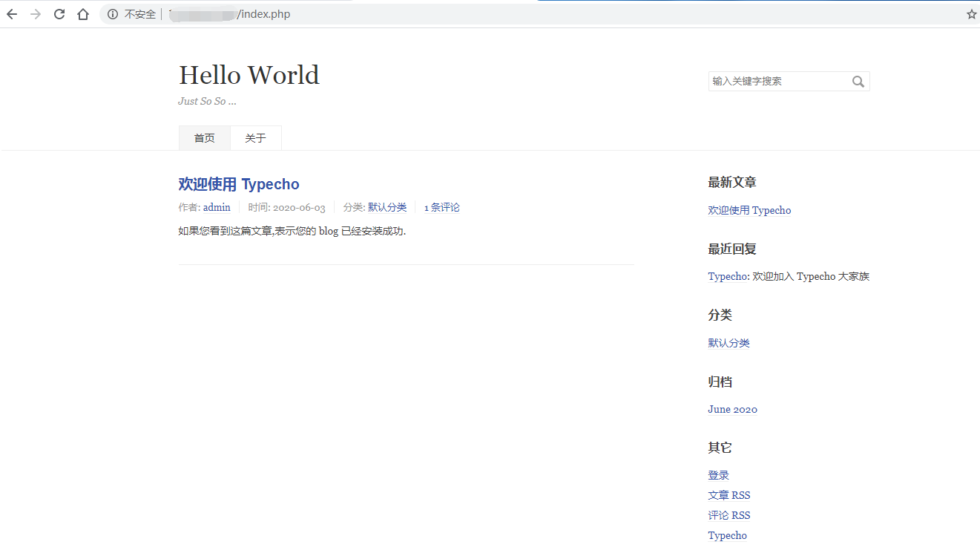Open the 评论 RSS feed link
The width and height of the screenshot is (980, 559).
pos(729,515)
